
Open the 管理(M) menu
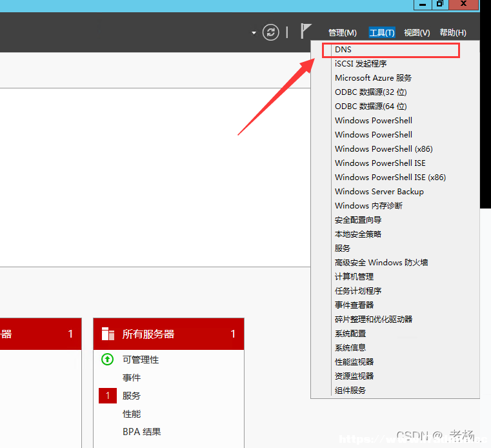click(342, 32)
